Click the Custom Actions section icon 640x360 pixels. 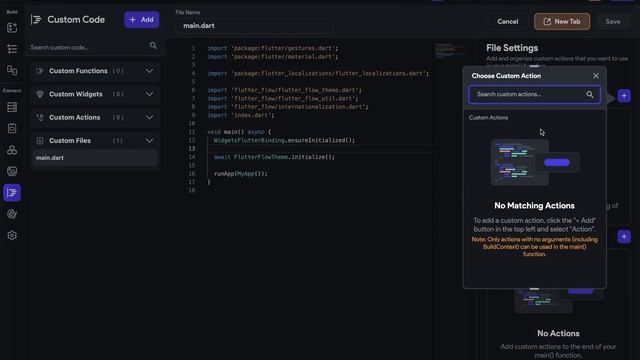(x=40, y=118)
